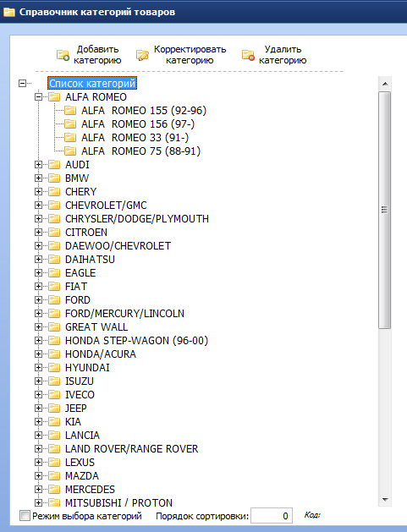Click the JEEP folder icon
The height and width of the screenshot is (532, 407).
coord(54,409)
